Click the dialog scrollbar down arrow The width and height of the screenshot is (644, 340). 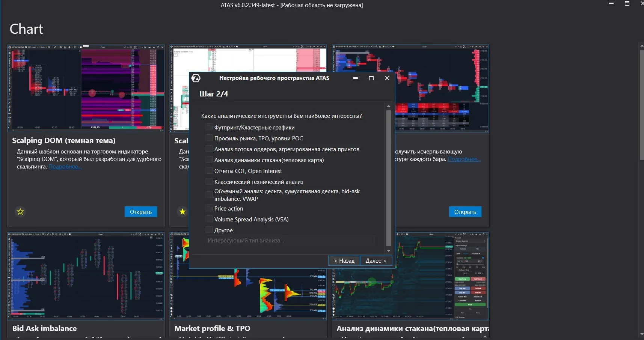click(389, 251)
